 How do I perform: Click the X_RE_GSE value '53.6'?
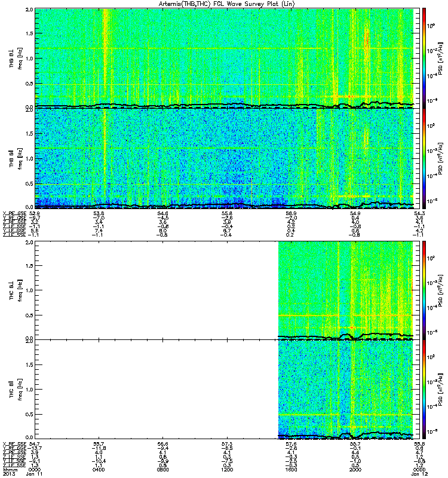99,213
